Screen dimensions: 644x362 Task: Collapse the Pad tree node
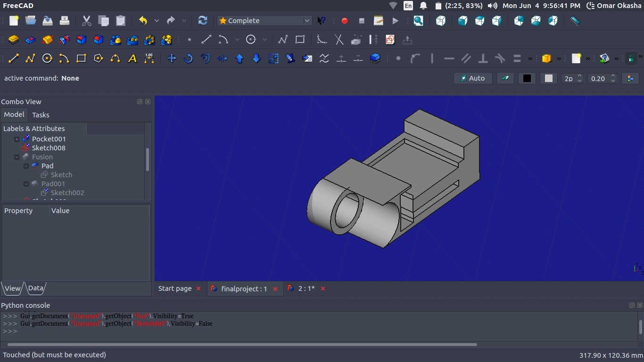pos(26,166)
